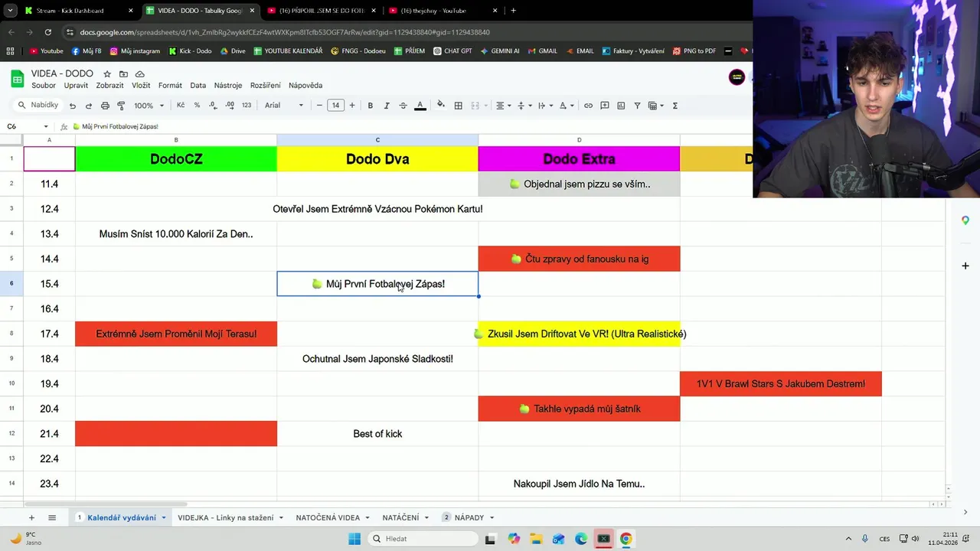Pick a text color

420,106
